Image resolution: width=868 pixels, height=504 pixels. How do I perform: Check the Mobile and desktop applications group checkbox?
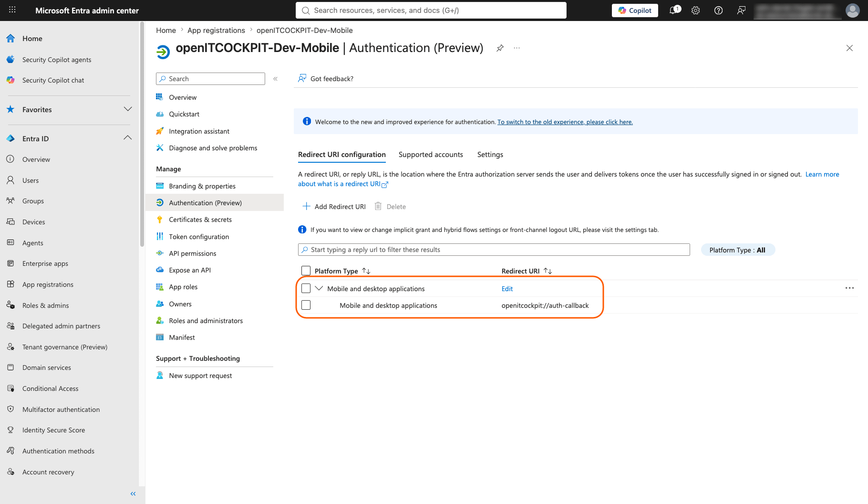point(306,288)
